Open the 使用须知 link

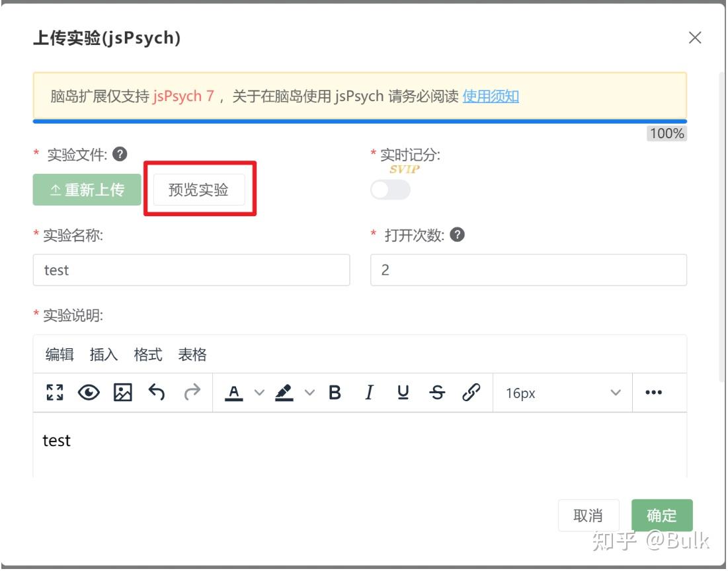pos(492,96)
